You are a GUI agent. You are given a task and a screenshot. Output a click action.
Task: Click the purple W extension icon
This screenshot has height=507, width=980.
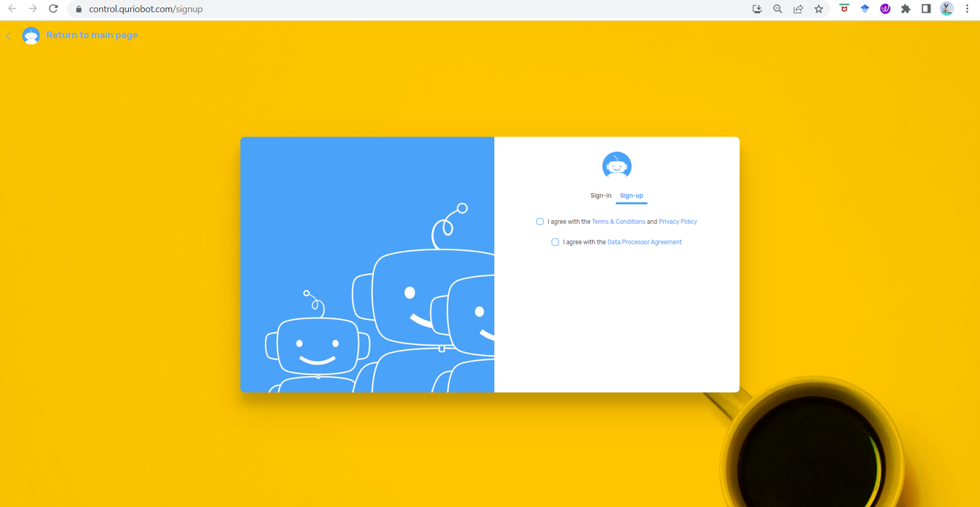(885, 9)
